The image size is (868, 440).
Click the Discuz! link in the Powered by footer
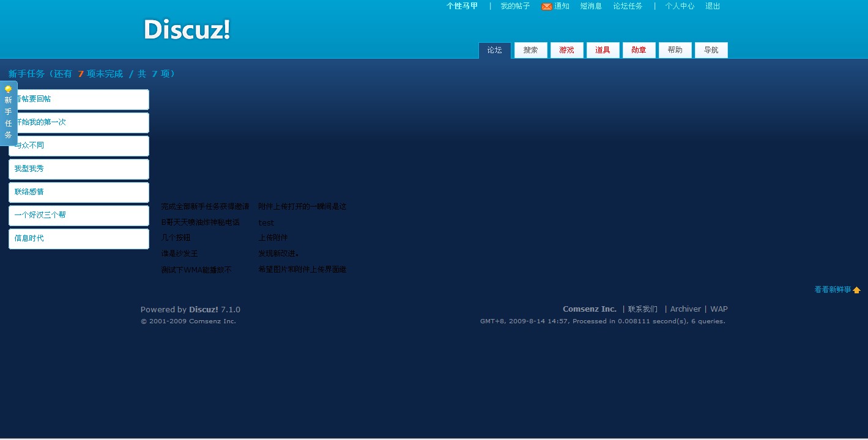click(204, 309)
